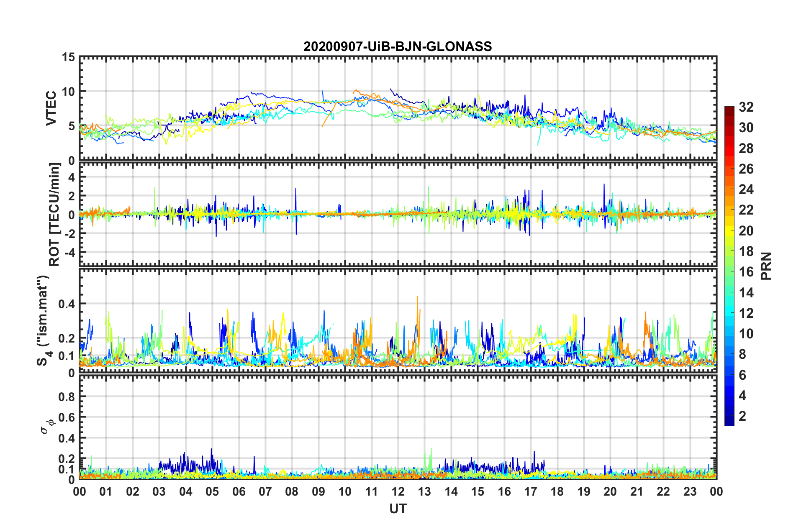
Task: Click the sigma-phi y-axis label
Action: [x=48, y=426]
